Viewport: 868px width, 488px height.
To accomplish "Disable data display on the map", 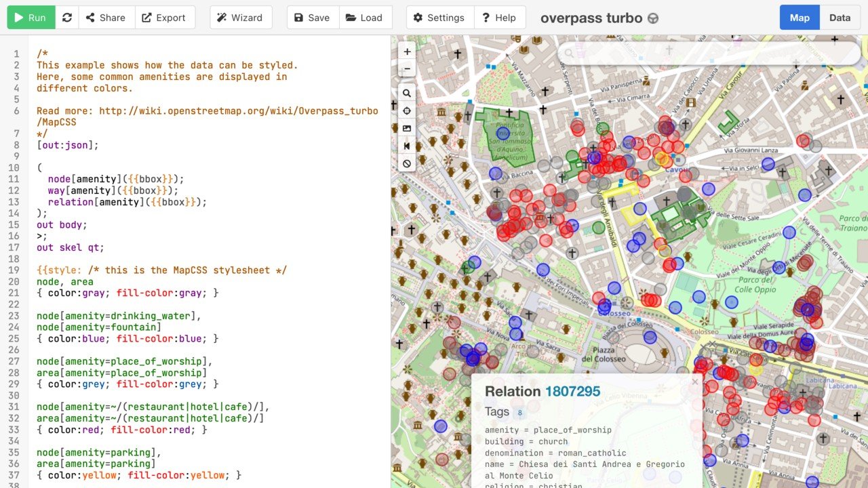I will (x=406, y=163).
